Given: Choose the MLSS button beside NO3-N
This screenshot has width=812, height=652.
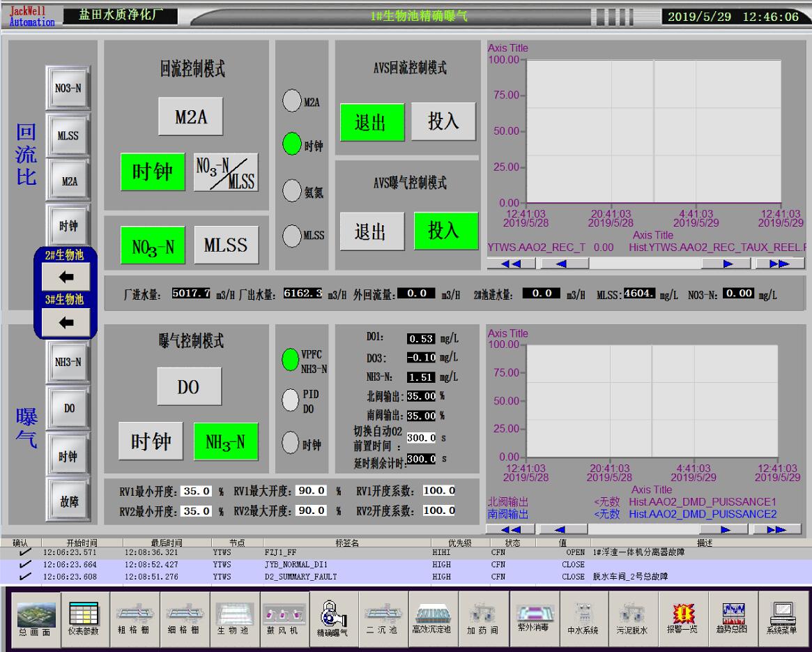Looking at the screenshot, I should (x=227, y=245).
